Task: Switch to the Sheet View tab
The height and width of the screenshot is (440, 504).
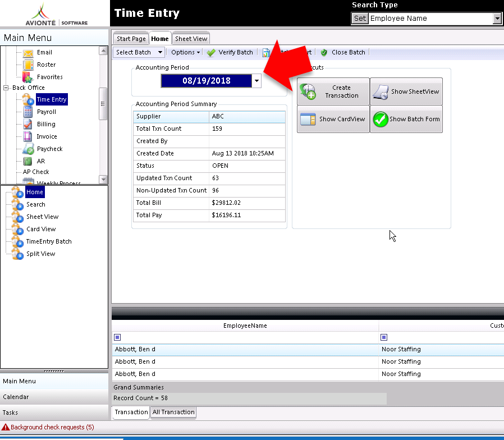Action: pos(191,39)
